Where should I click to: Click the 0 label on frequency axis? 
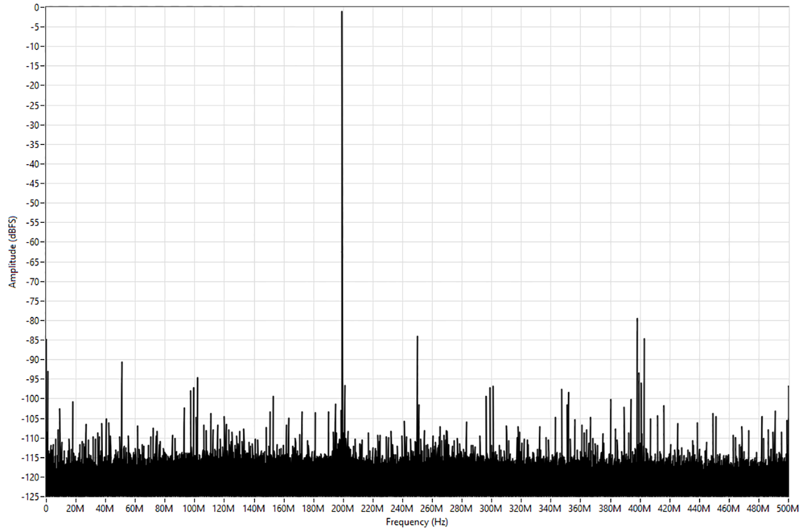point(46,509)
